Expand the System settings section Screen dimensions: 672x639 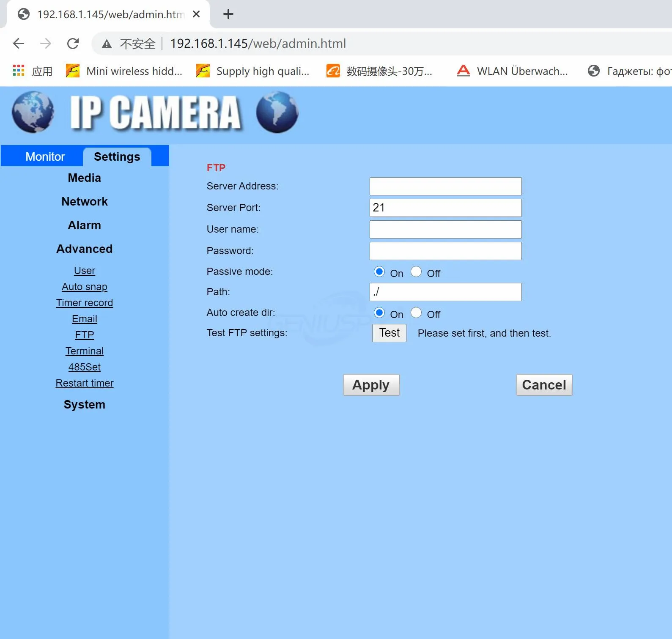(x=85, y=404)
